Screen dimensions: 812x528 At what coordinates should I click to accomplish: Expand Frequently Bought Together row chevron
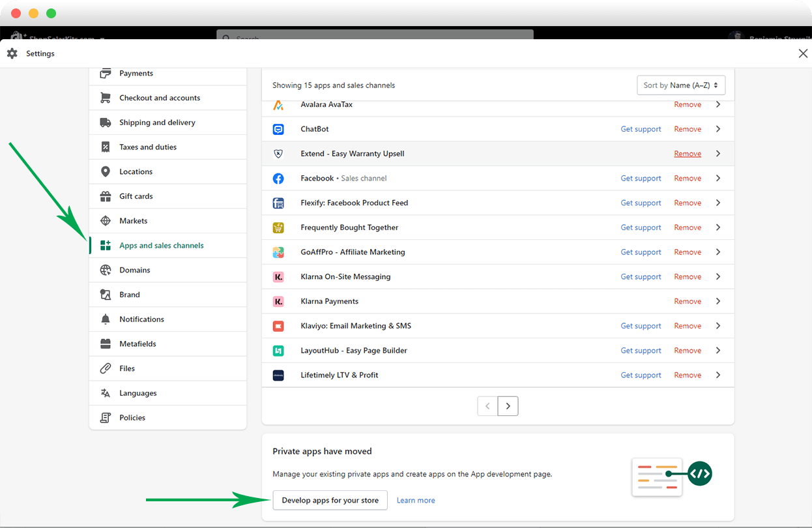[x=718, y=227]
